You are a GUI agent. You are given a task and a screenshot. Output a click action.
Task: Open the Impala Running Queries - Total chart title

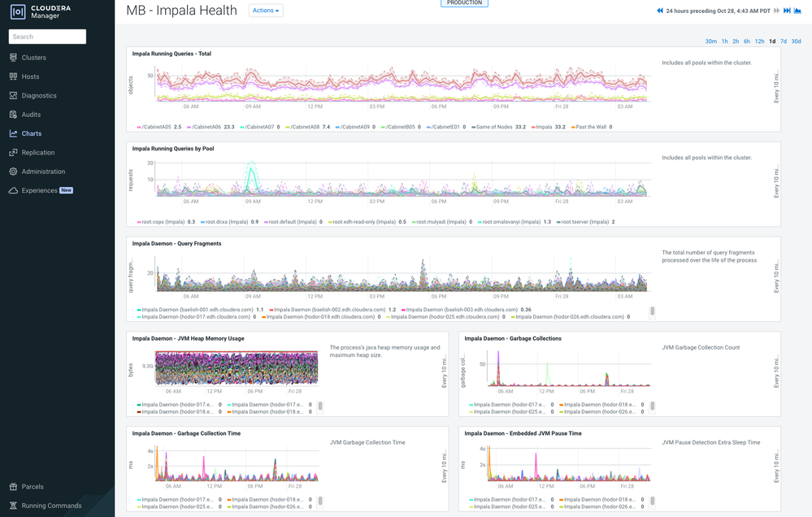pos(172,54)
